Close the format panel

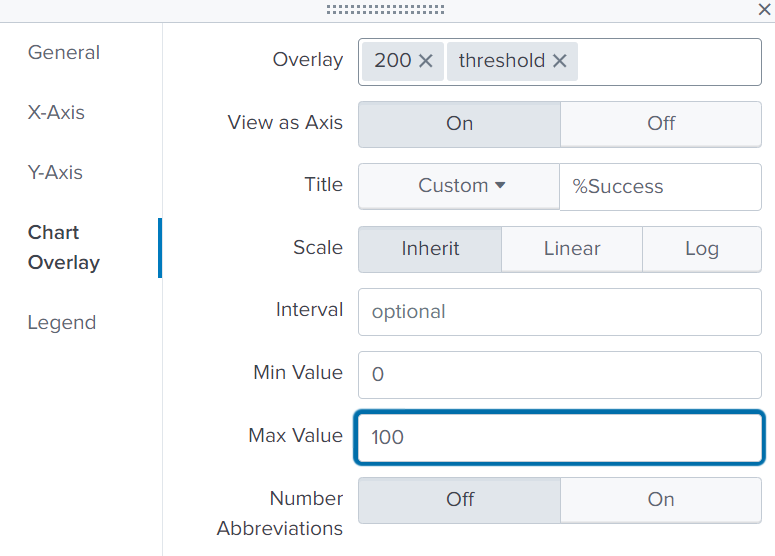tap(764, 9)
